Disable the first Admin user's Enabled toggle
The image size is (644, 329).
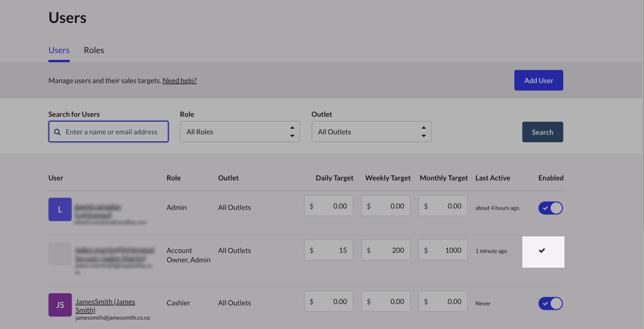550,208
